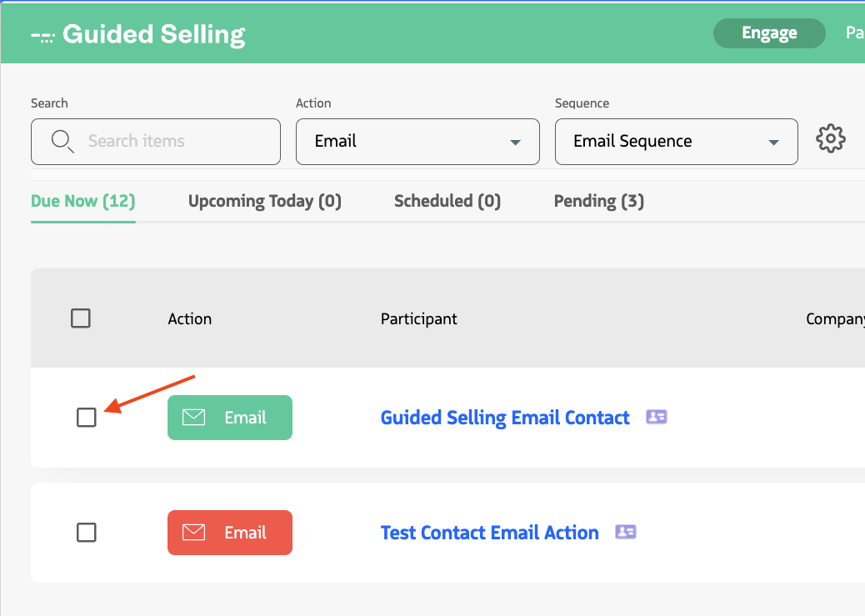The width and height of the screenshot is (865, 616).
Task: Open the Action dropdown showing Email
Action: (417, 142)
